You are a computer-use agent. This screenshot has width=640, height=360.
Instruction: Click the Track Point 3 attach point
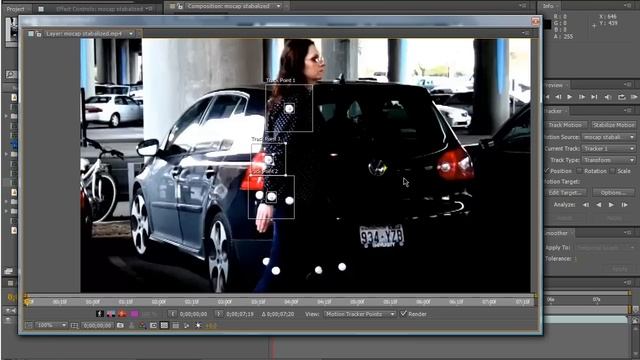[269, 160]
